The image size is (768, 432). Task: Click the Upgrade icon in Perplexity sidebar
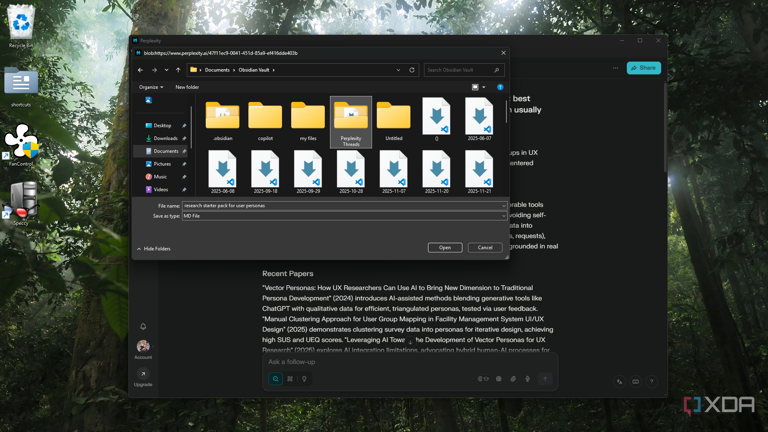pyautogui.click(x=143, y=374)
